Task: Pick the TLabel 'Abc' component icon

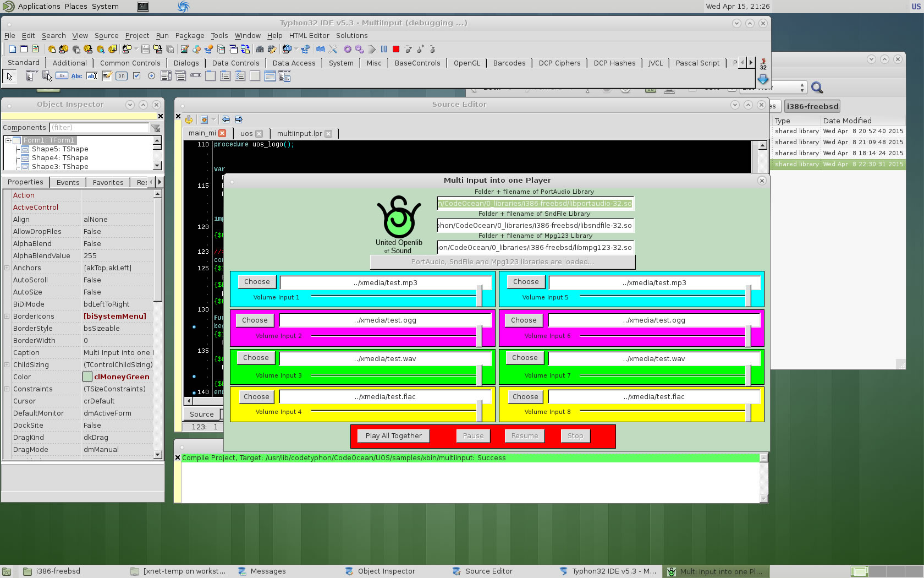Action: pos(77,76)
